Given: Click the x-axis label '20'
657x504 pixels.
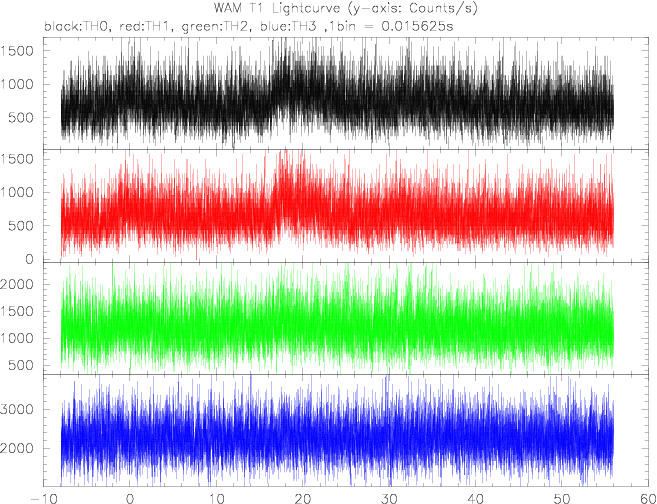Looking at the screenshot, I should coord(303,499).
